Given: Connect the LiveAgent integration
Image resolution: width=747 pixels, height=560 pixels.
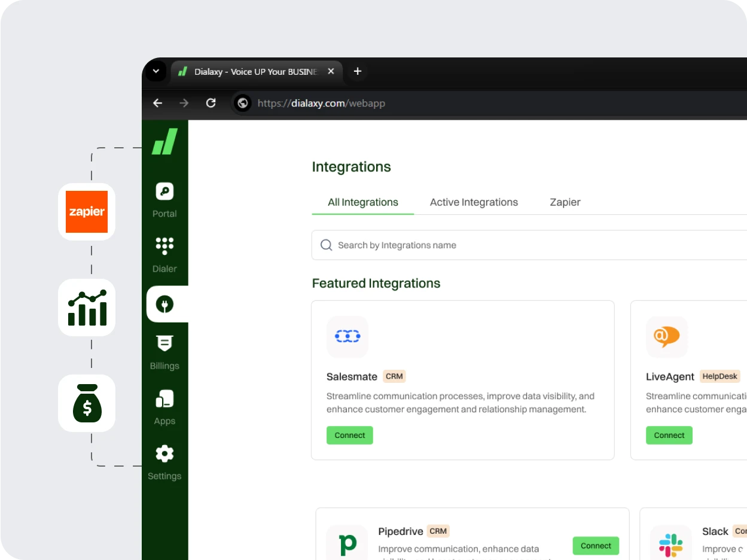Looking at the screenshot, I should point(669,436).
